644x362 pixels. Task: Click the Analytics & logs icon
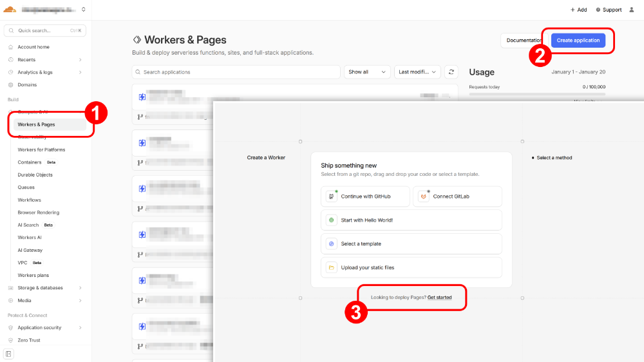pyautogui.click(x=11, y=72)
